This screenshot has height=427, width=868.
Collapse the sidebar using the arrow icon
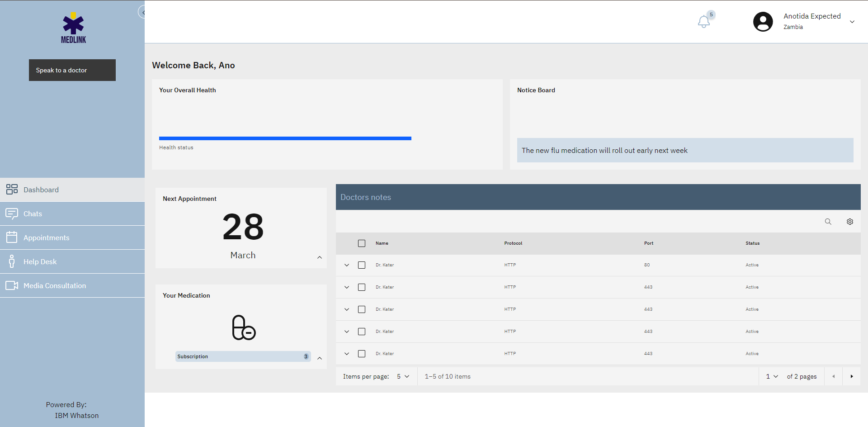(x=142, y=12)
